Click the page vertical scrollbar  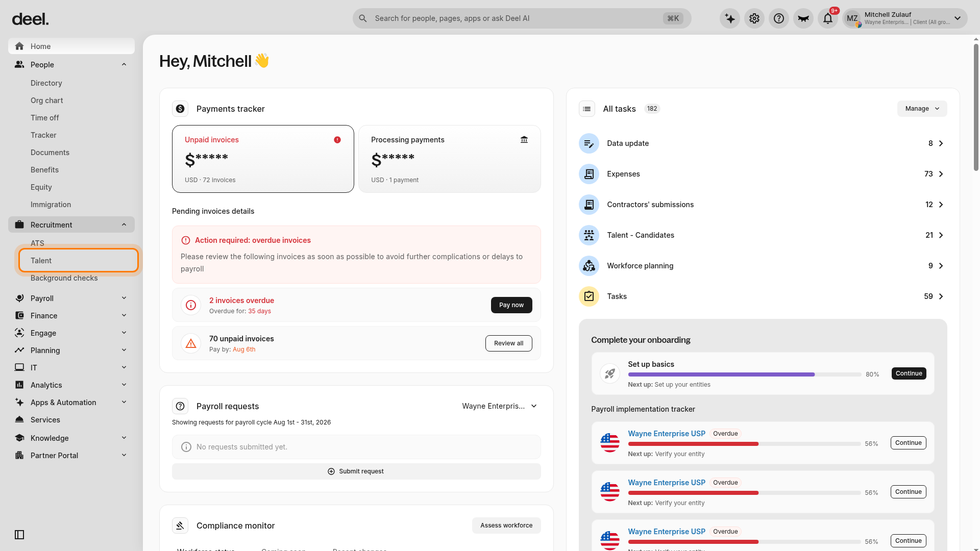pos(976,107)
